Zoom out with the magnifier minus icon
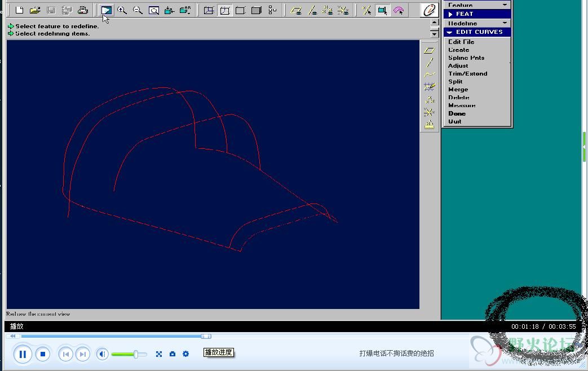Screen dimensions: 588x371 pyautogui.click(x=138, y=11)
